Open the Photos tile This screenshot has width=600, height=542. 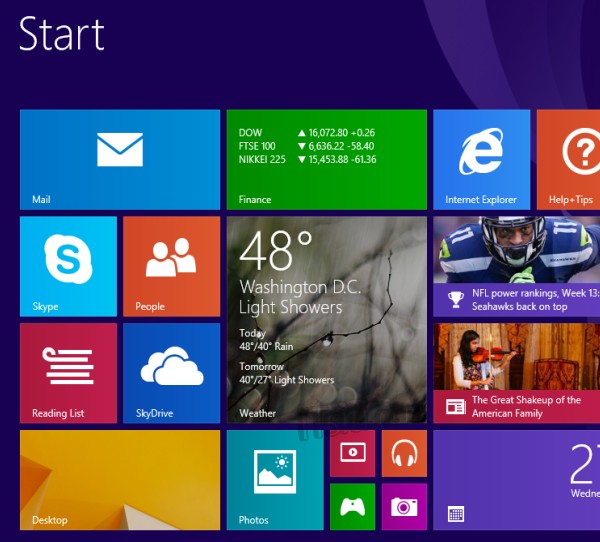pyautogui.click(x=275, y=480)
